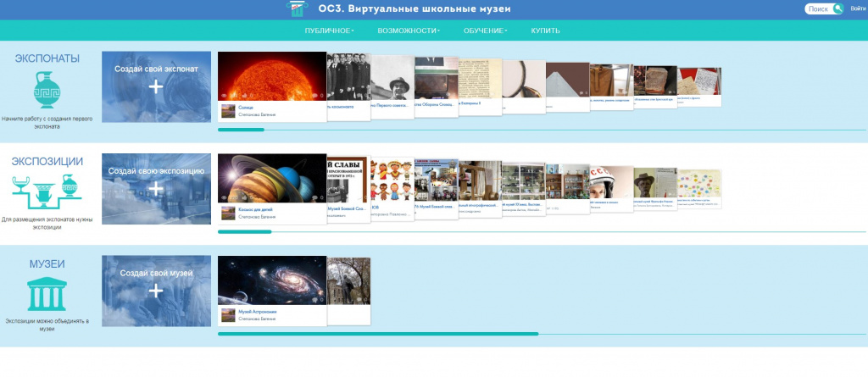Open the Музей Астрономии galaxy thumbnail
The width and height of the screenshot is (868, 377).
pyautogui.click(x=272, y=280)
